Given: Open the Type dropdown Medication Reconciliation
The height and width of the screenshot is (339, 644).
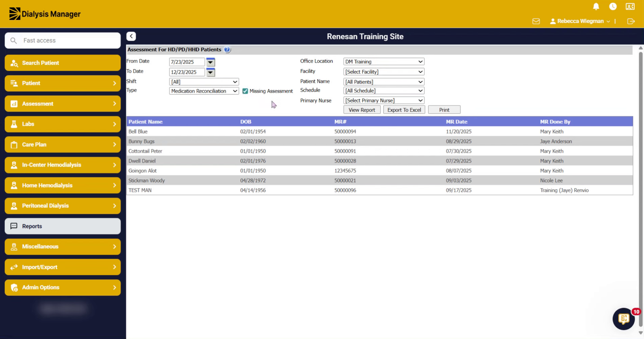Looking at the screenshot, I should click(x=204, y=91).
